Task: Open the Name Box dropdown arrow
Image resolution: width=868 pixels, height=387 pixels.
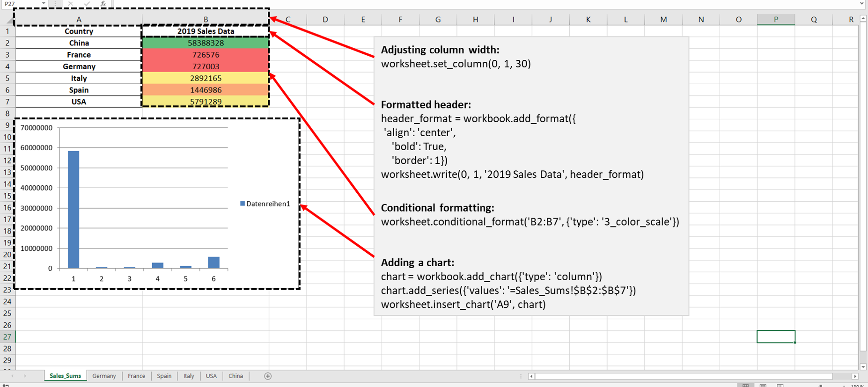Action: tap(44, 3)
